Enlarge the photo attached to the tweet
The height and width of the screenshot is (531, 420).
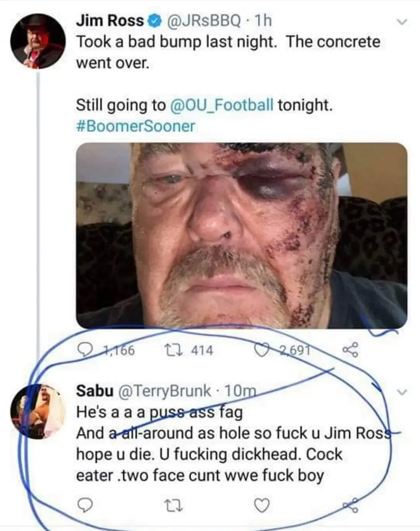point(242,235)
